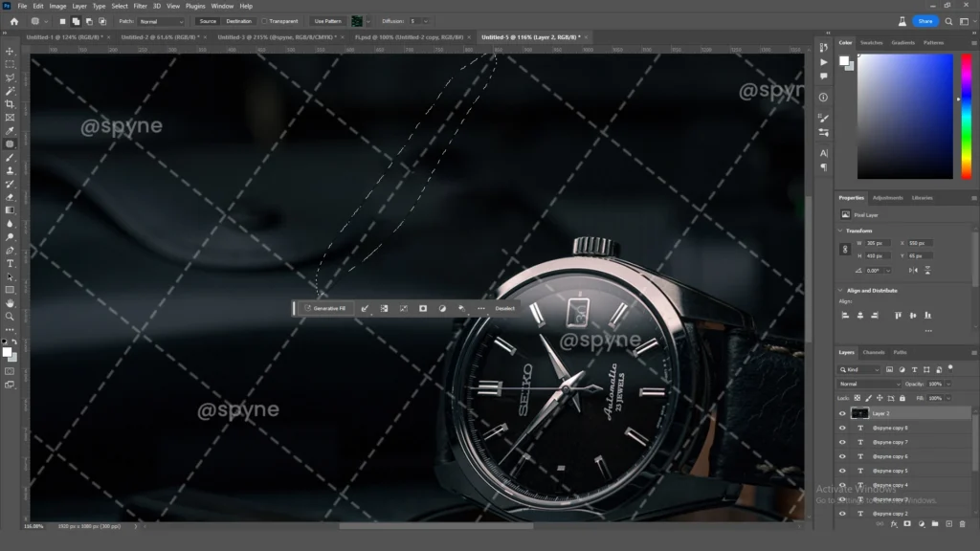This screenshot has width=980, height=551.
Task: Switch to the Adjustments tab
Action: [x=887, y=198]
